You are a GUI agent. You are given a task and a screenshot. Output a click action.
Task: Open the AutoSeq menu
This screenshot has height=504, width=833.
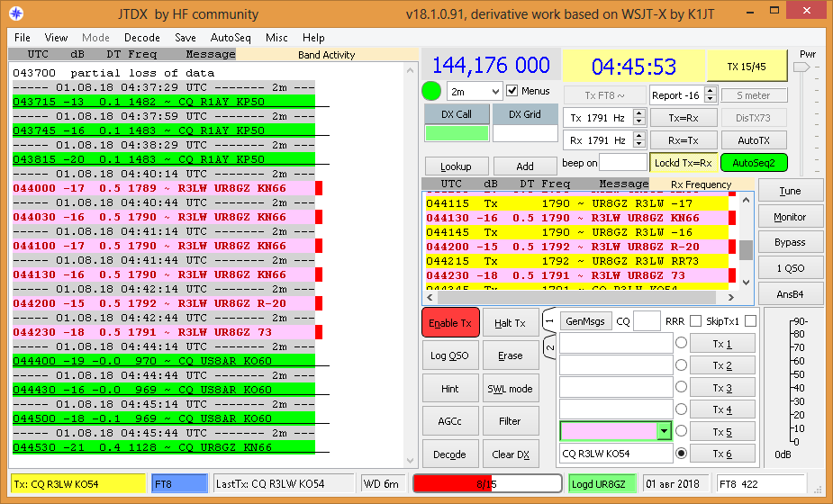click(231, 38)
